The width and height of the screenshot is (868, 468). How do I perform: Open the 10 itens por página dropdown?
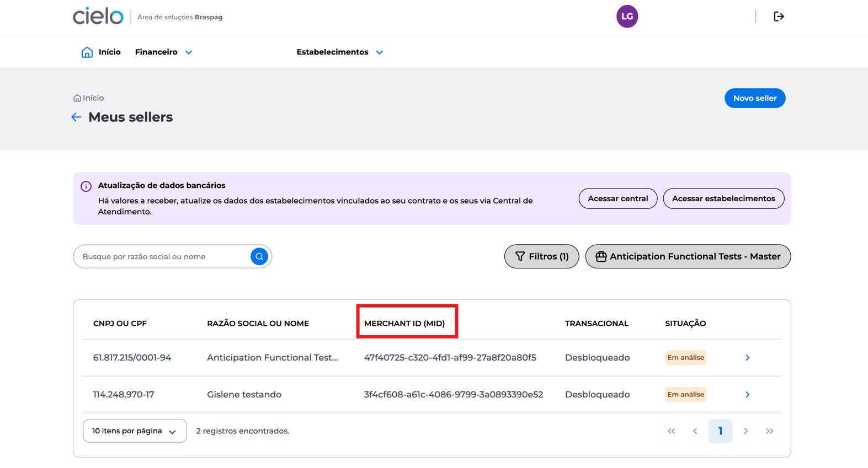[x=135, y=431]
